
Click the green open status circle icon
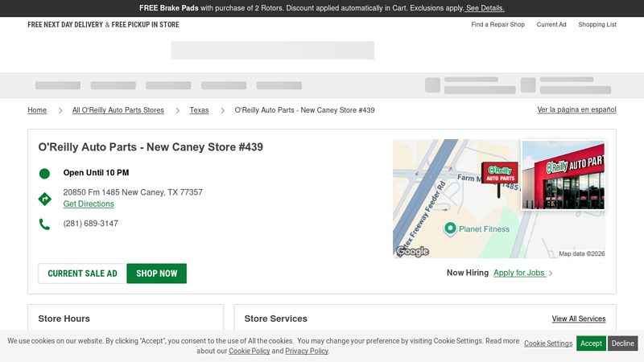coord(44,174)
